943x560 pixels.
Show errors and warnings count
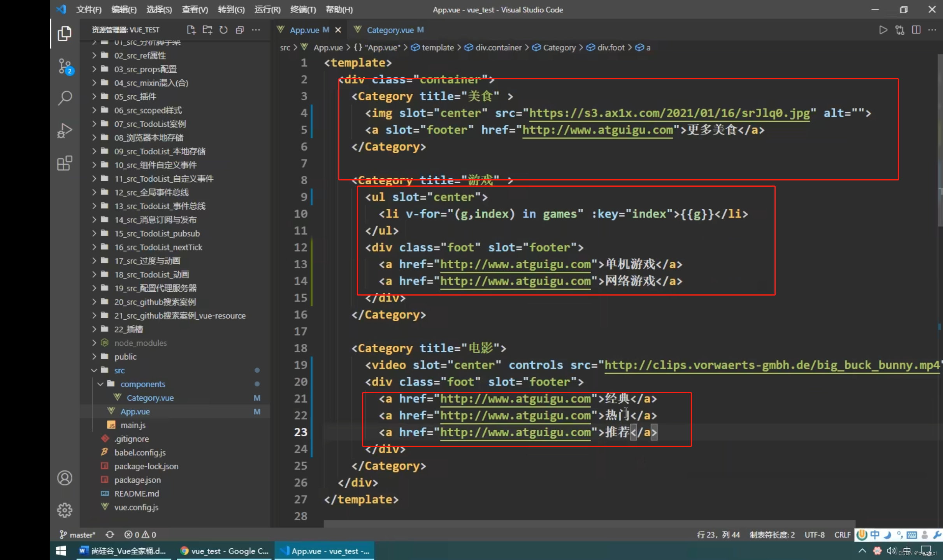click(x=140, y=535)
